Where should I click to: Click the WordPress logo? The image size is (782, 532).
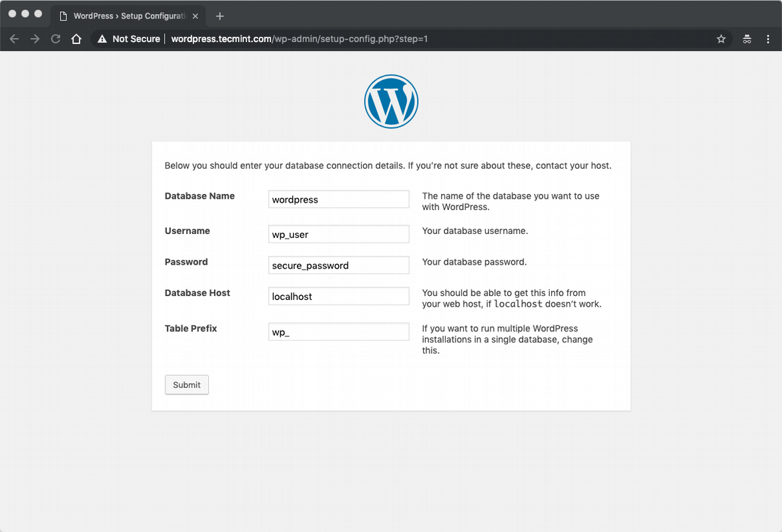coord(391,101)
